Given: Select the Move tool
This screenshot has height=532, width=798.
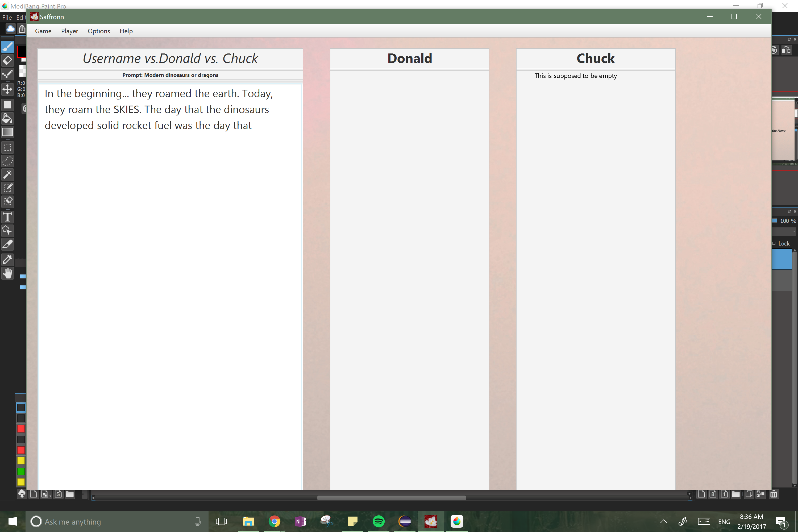Looking at the screenshot, I should tap(7, 90).
